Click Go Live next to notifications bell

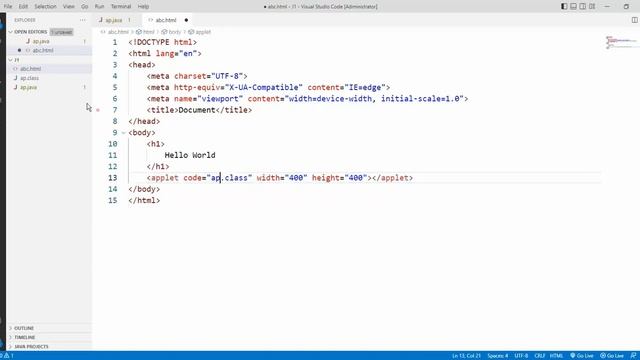click(612, 356)
